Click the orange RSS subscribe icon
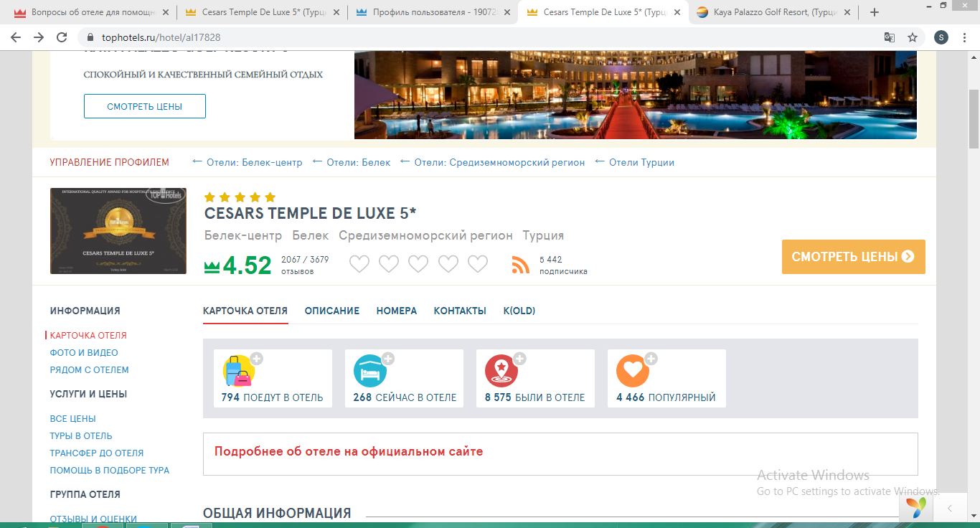Viewport: 980px width, 528px height. tap(521, 265)
